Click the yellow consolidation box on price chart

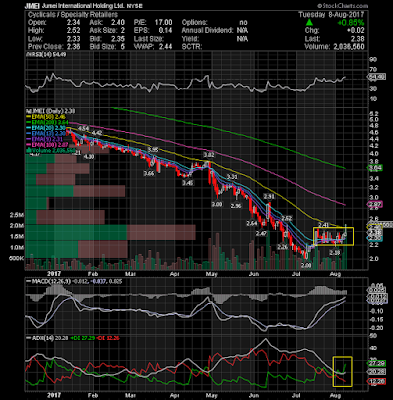coord(333,236)
